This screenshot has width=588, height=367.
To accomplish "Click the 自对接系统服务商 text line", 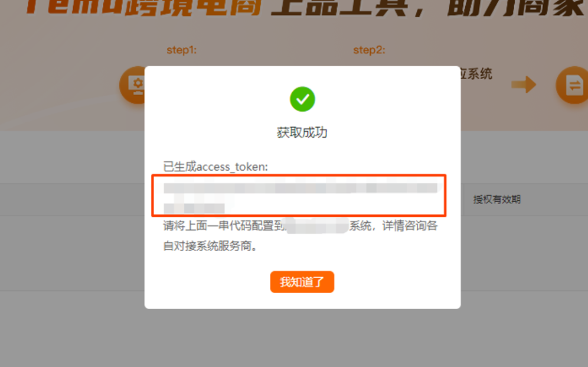I will click(210, 246).
